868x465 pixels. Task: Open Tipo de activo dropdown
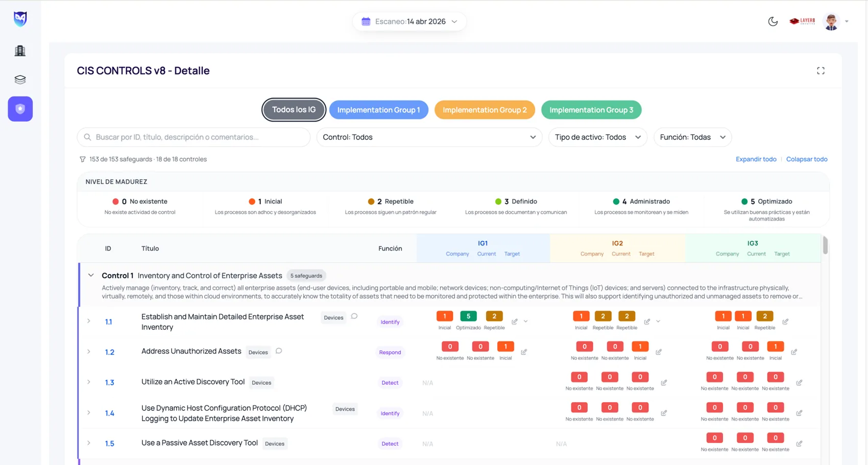pyautogui.click(x=598, y=137)
